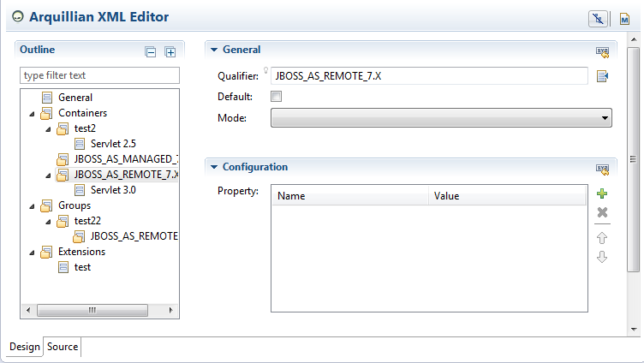The height and width of the screenshot is (363, 644).
Task: Switch to the Source tab
Action: 63,347
